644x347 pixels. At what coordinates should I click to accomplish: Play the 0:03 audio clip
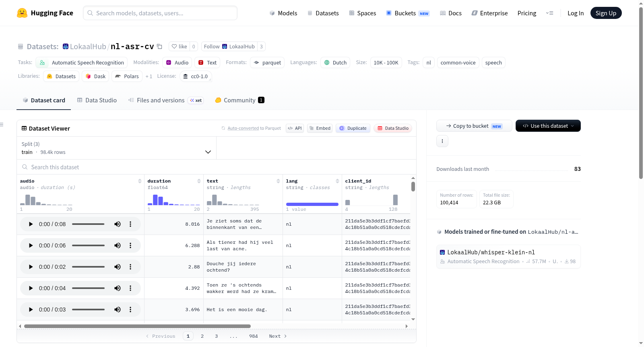tap(31, 310)
